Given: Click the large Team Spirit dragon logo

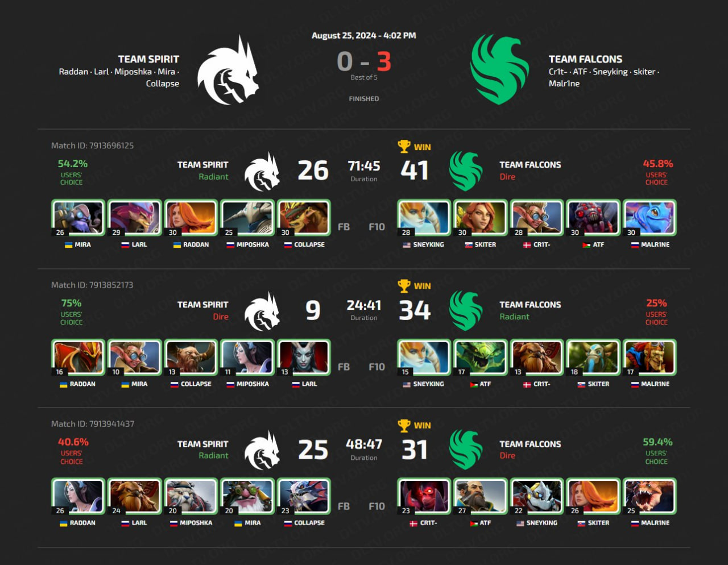Looking at the screenshot, I should (228, 70).
